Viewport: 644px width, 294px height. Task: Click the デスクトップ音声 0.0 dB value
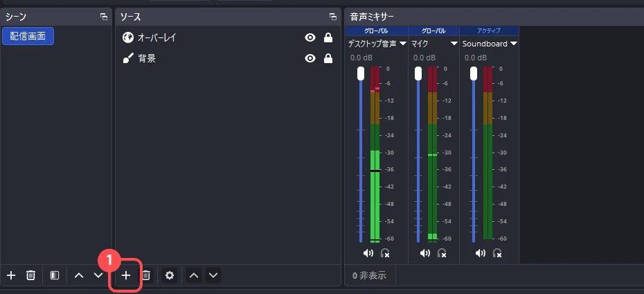pos(361,58)
